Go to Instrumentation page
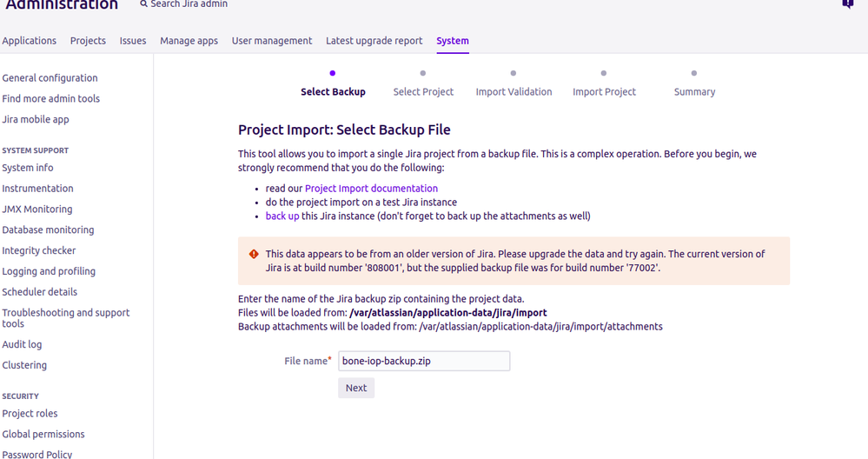Image resolution: width=868 pixels, height=459 pixels. [37, 189]
